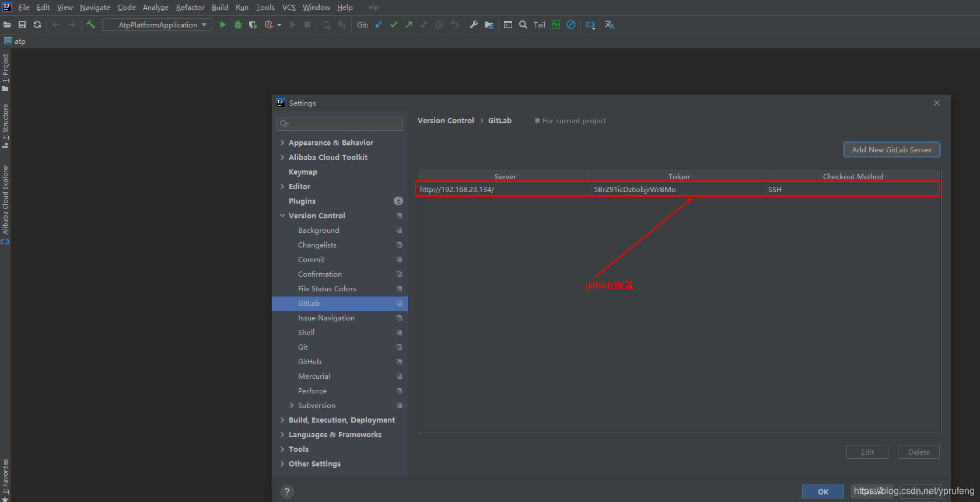Image resolution: width=980 pixels, height=502 pixels.
Task: Open Alibaba Cloud Explorer side tab
Action: pyautogui.click(x=5, y=204)
